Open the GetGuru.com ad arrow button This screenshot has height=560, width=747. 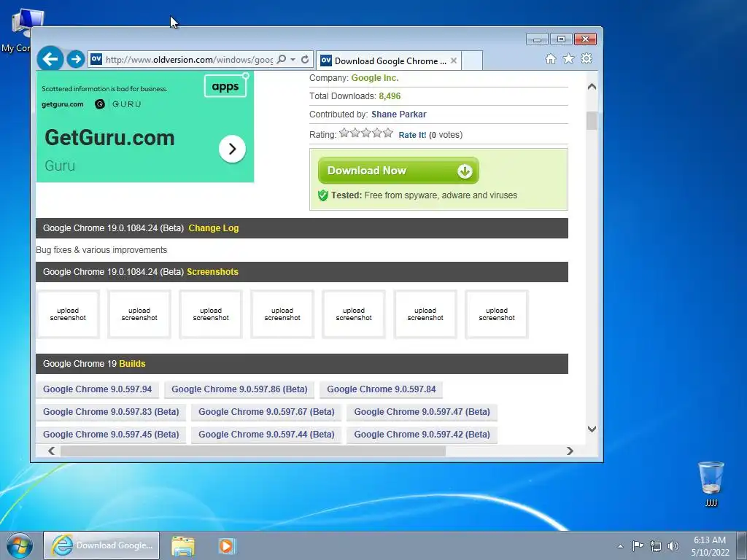232,149
